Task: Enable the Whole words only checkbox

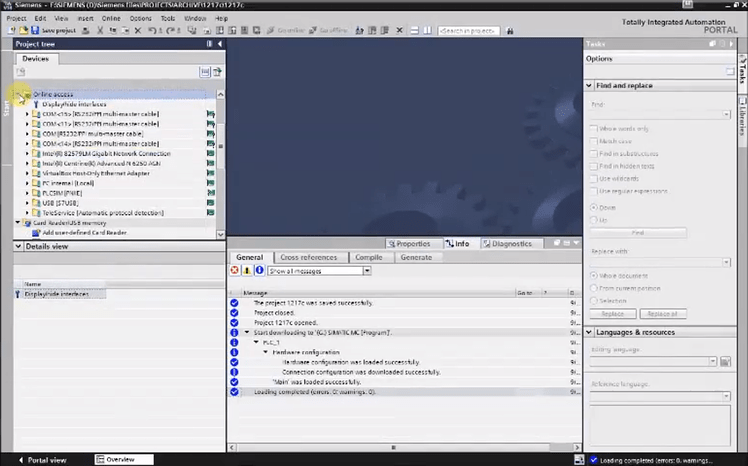Action: pos(594,129)
